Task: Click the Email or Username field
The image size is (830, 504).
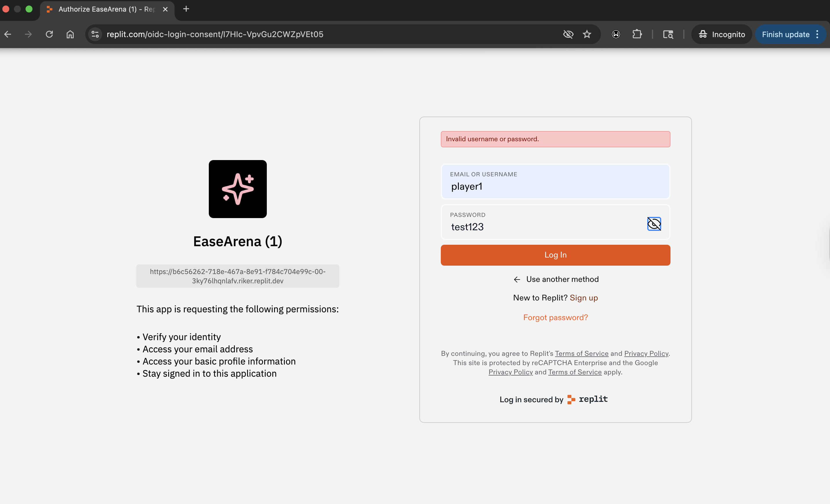Action: (555, 182)
